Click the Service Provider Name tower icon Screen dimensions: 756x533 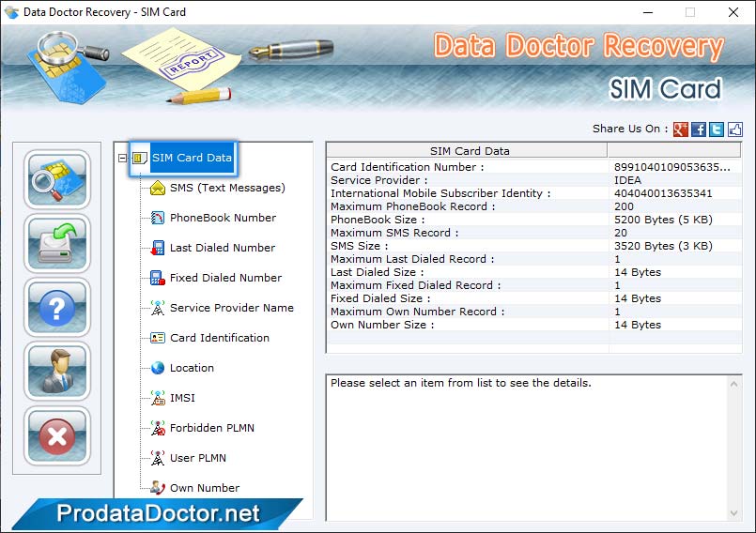(158, 308)
